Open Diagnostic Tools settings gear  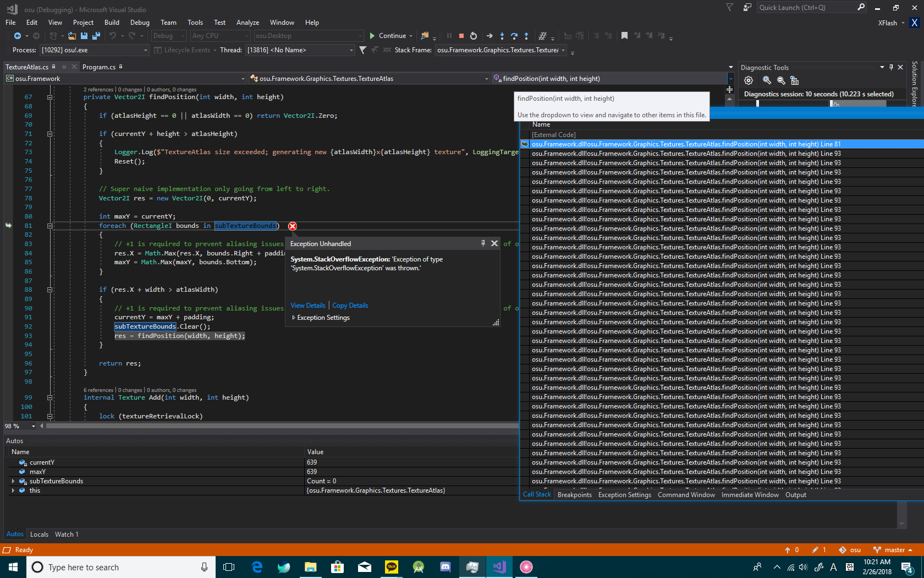748,80
